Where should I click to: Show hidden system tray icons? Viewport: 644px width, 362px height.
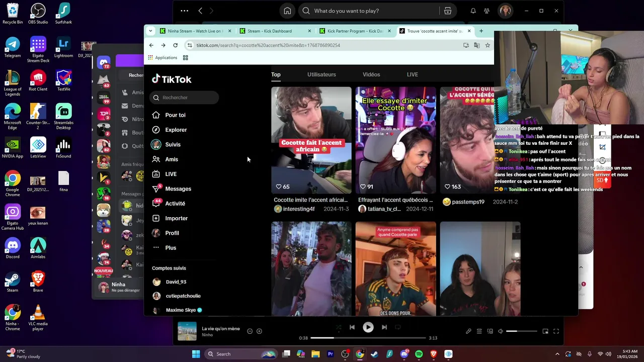click(557, 354)
